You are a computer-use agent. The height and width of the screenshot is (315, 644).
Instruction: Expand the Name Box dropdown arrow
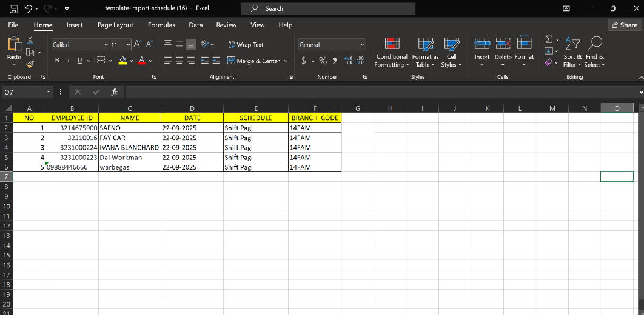click(49, 92)
